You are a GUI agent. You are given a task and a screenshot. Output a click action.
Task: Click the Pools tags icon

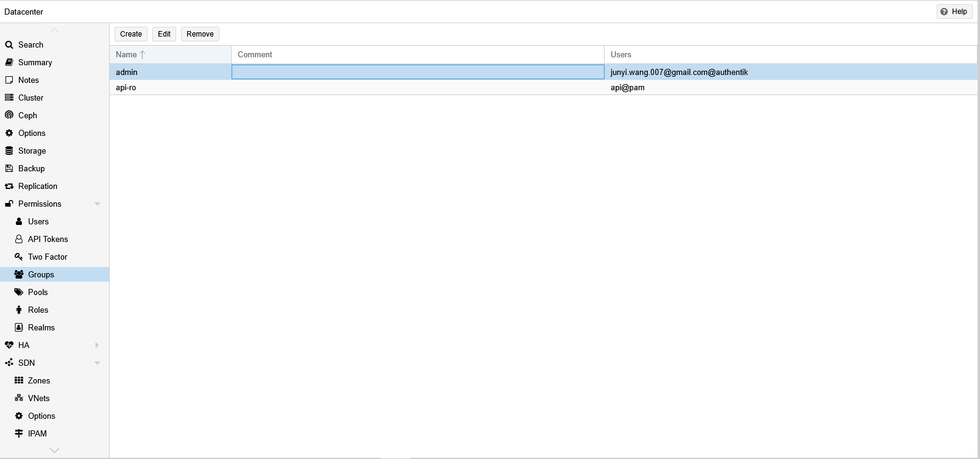[x=19, y=292]
